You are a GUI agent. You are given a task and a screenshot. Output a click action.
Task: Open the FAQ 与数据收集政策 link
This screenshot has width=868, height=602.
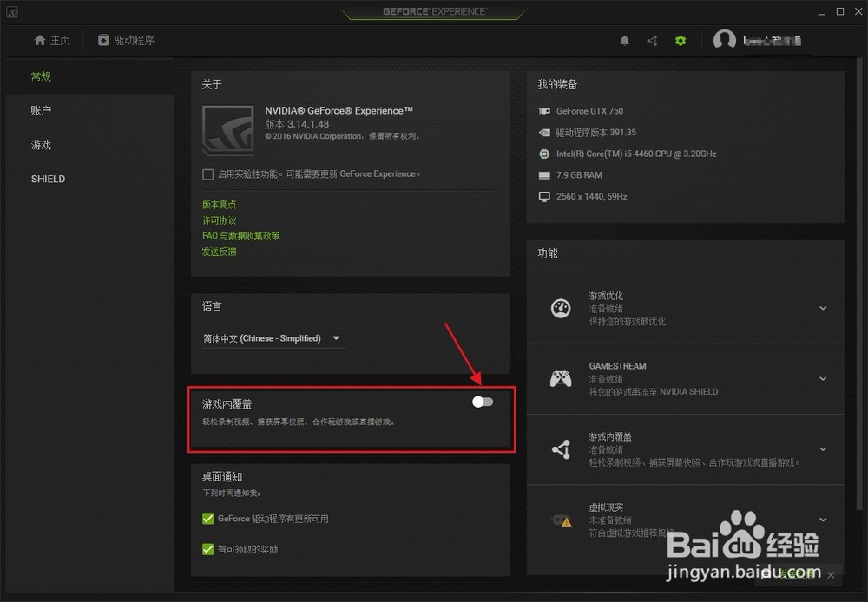(x=240, y=236)
